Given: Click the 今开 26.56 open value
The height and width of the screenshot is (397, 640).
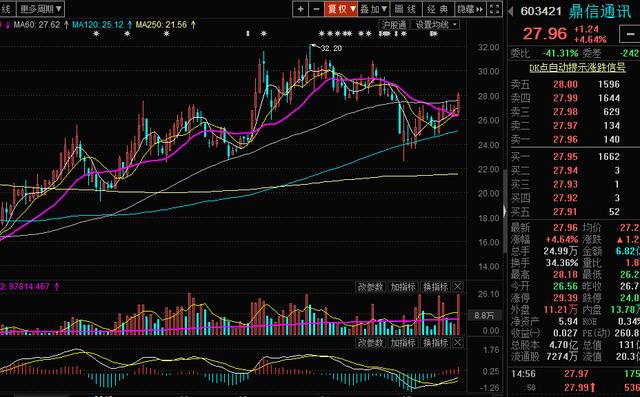Looking at the screenshot, I should click(566, 286).
